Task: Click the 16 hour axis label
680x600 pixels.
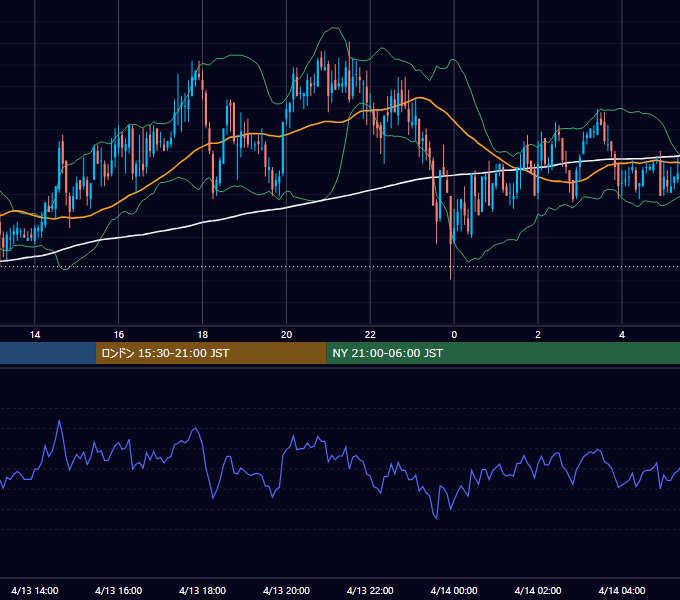Action: point(118,335)
